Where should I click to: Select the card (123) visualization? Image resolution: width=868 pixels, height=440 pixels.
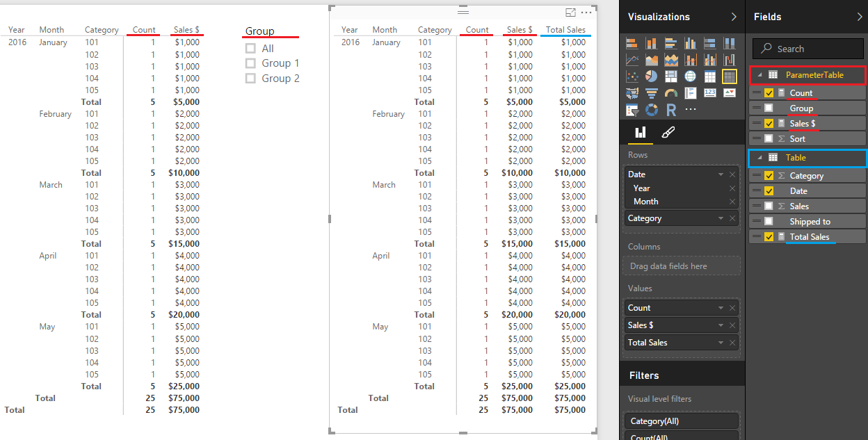[x=710, y=93]
